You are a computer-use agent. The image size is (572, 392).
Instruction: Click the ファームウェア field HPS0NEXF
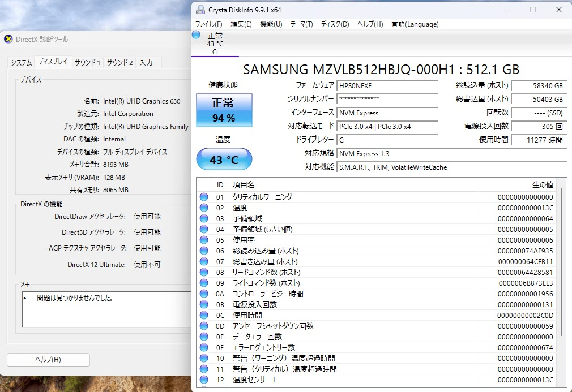coord(387,85)
